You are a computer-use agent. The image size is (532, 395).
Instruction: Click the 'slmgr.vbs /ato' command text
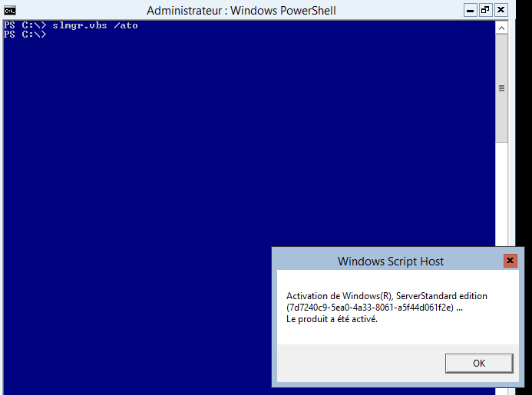[95, 25]
